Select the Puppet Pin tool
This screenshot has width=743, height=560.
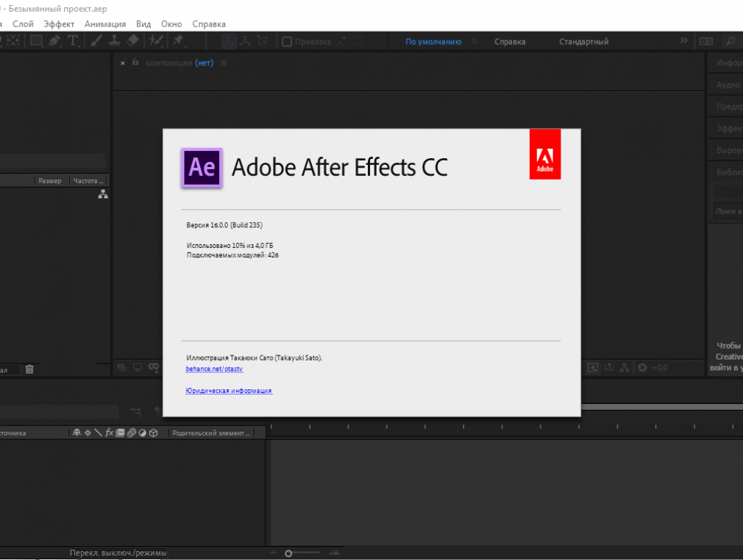point(178,40)
